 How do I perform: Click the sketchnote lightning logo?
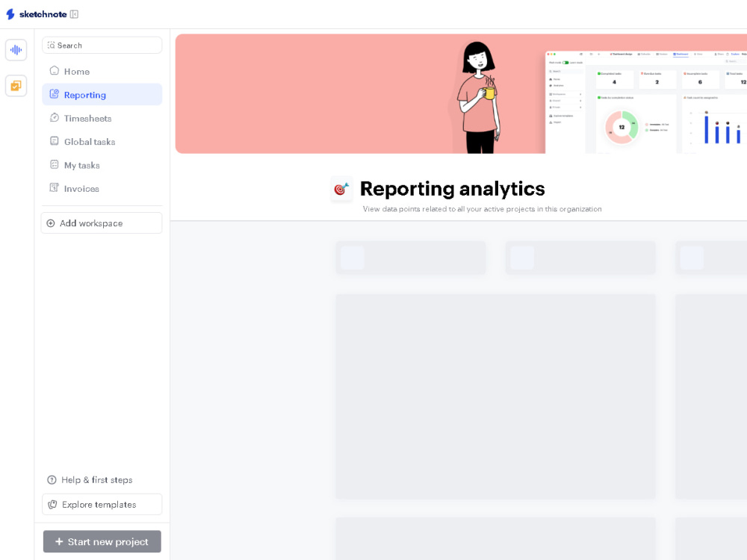(x=10, y=13)
